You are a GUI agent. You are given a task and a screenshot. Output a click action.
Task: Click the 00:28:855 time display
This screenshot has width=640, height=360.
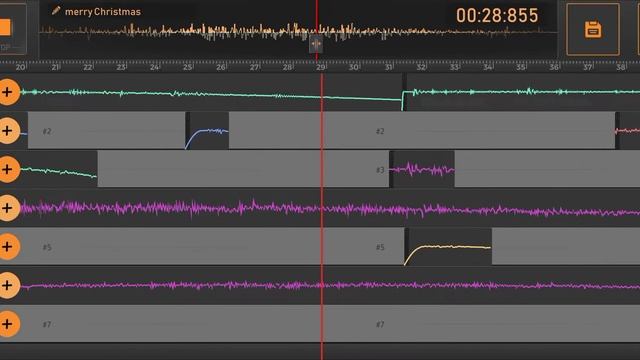pyautogui.click(x=497, y=16)
